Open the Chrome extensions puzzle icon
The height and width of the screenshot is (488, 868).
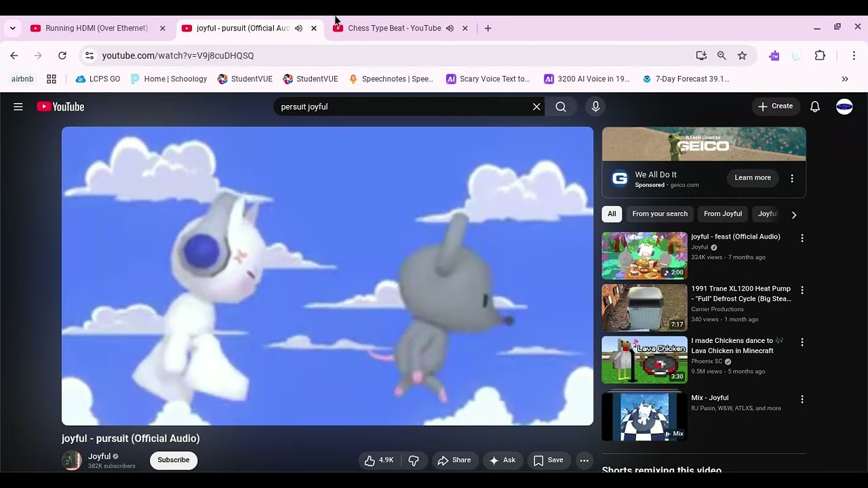820,56
